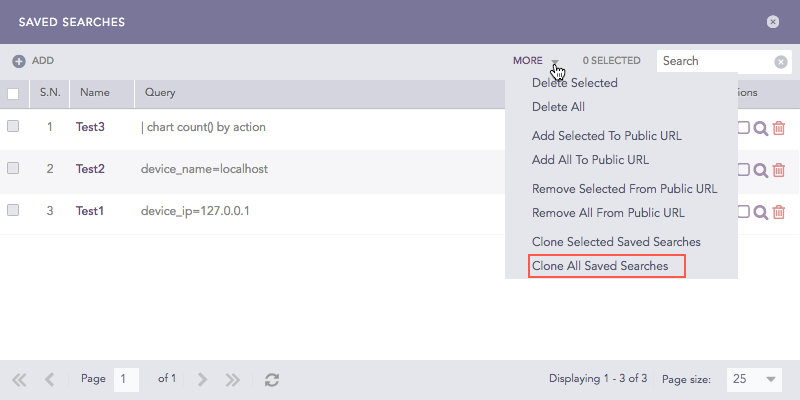Select the Test2 row checkbox
800x400 pixels.
pyautogui.click(x=13, y=169)
